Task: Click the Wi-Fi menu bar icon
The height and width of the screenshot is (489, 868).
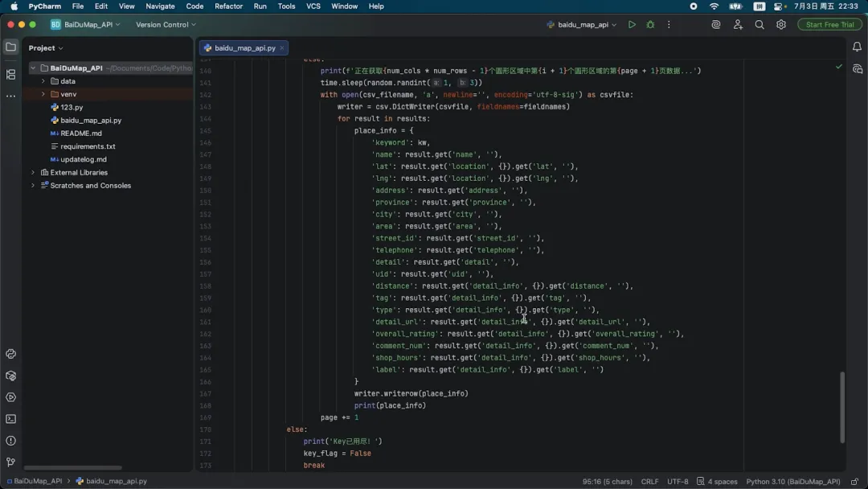Action: pos(714,6)
